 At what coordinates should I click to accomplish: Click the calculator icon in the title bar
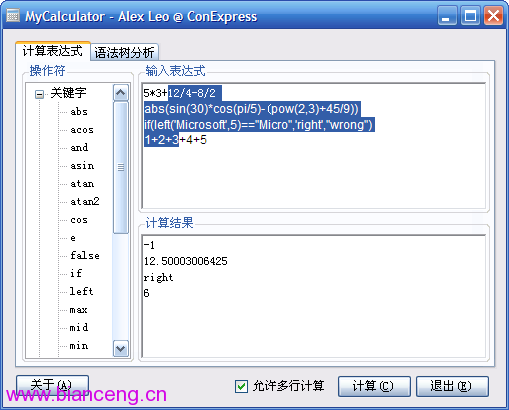click(13, 16)
